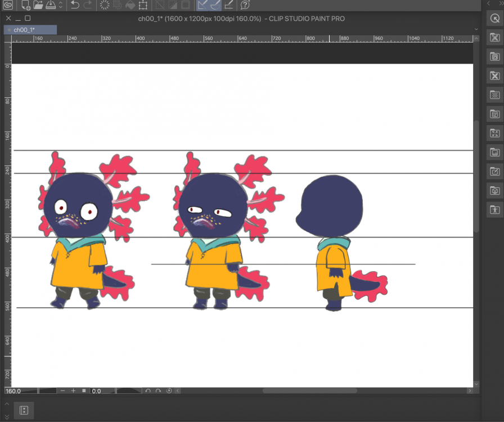
Task: Select the ch00_1 canvas tab
Action: [25, 30]
